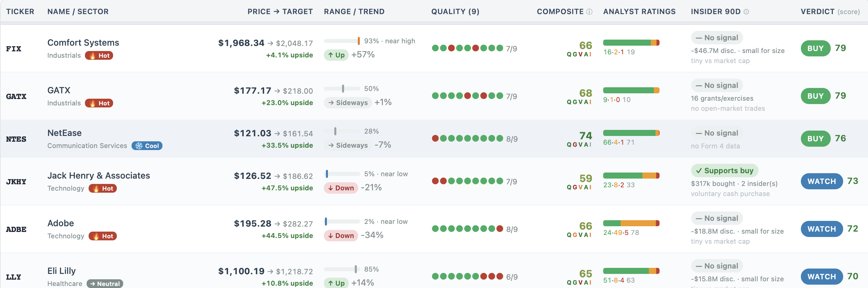This screenshot has width=868, height=288.
Task: Sort by the Quality (9) column header
Action: 455,12
